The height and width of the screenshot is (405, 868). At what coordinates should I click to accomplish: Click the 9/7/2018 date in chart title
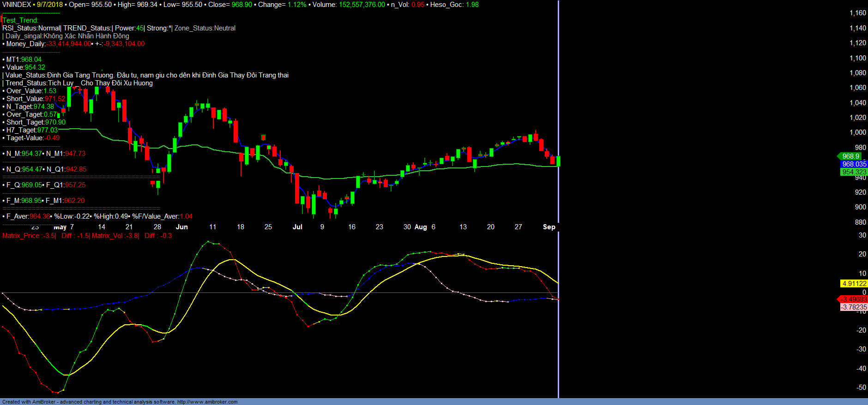(x=49, y=5)
